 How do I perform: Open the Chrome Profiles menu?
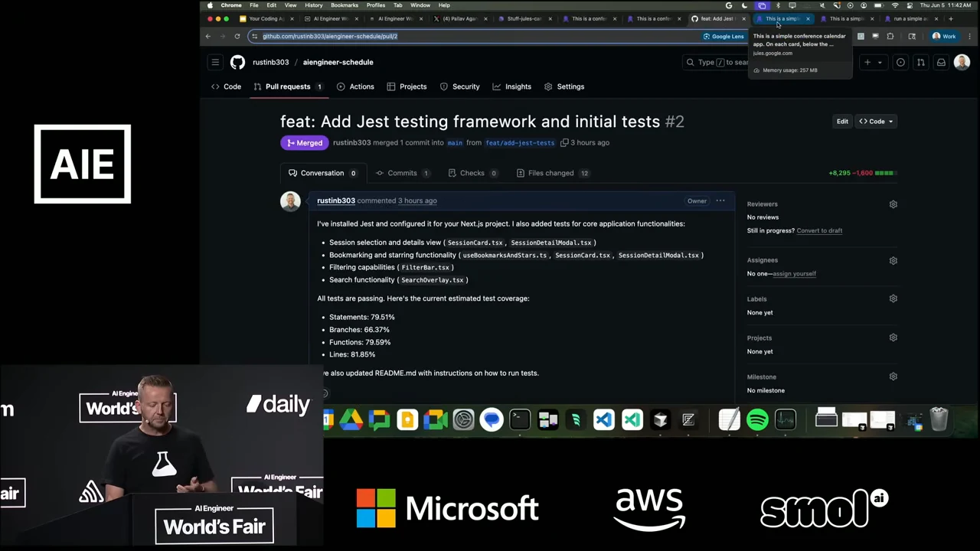(x=376, y=5)
